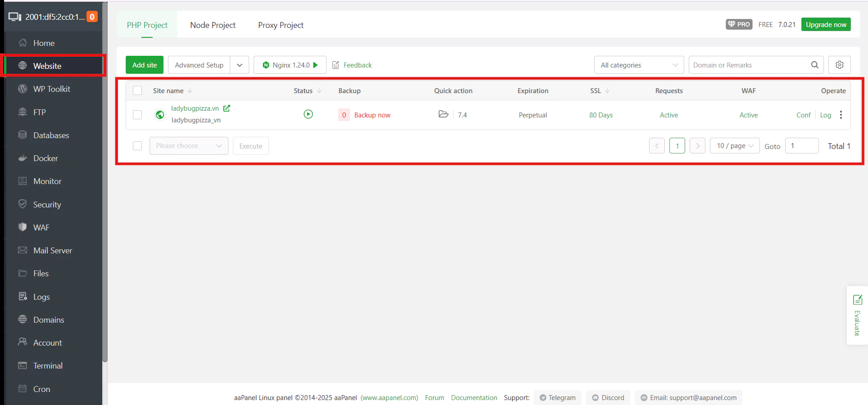Image resolution: width=868 pixels, height=405 pixels.
Task: Click the Nginx green play arrow icon
Action: point(316,65)
